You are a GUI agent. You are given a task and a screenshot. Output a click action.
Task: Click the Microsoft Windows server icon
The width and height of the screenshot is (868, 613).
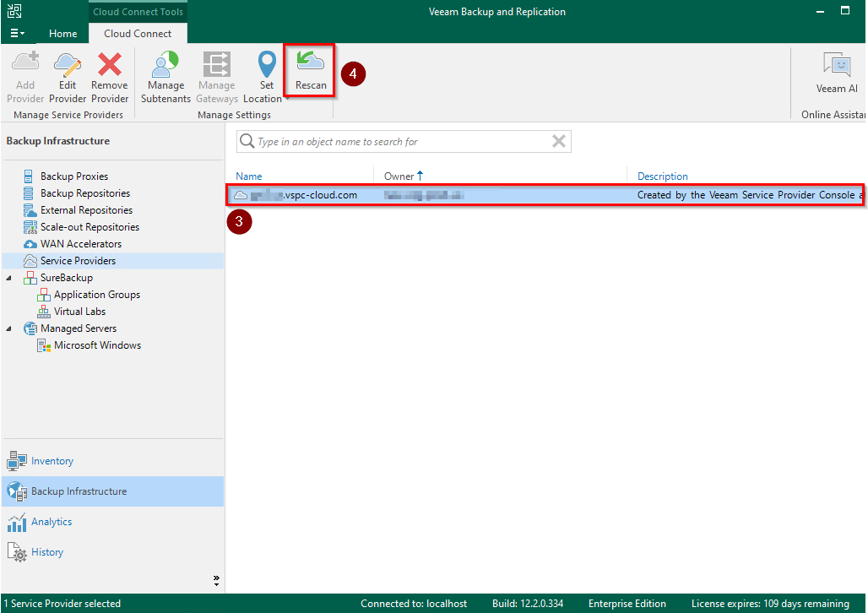pos(44,345)
